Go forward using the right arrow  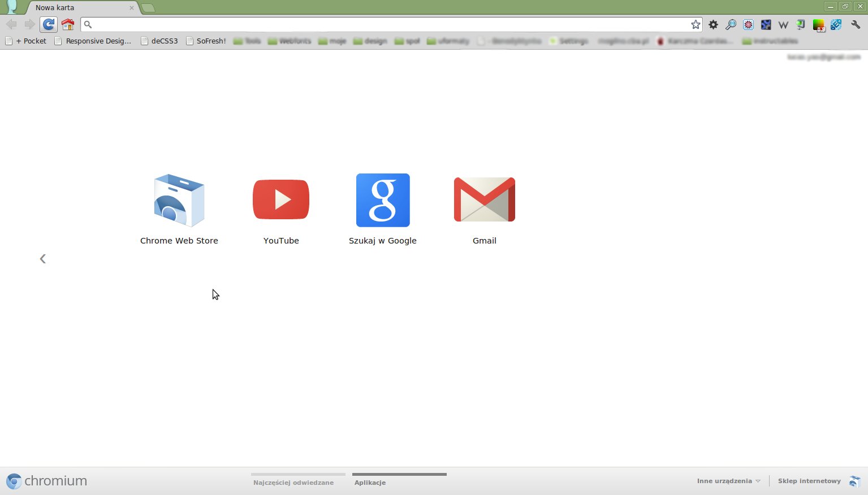[29, 24]
